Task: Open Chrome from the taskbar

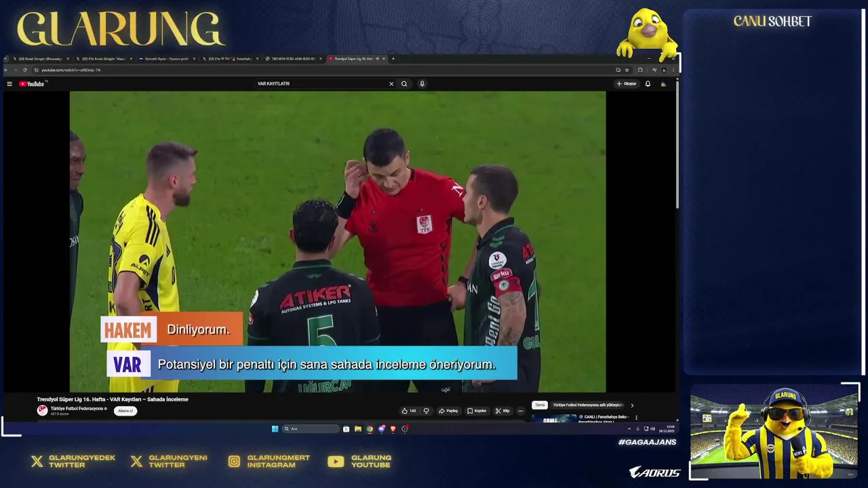Action: [370, 429]
